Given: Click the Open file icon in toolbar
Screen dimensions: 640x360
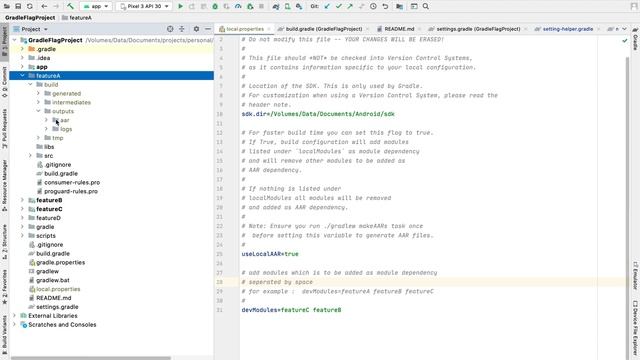Looking at the screenshot, I should click(7, 7).
